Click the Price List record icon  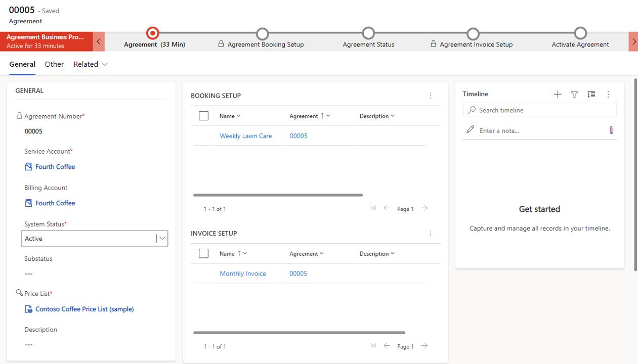(x=28, y=309)
